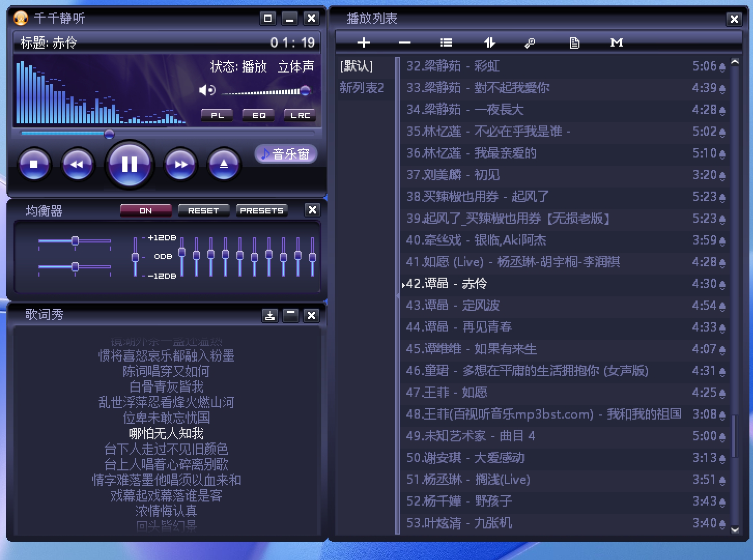Screen dimensions: 753x560
Task: Open the 音乐窗 music window
Action: [286, 154]
